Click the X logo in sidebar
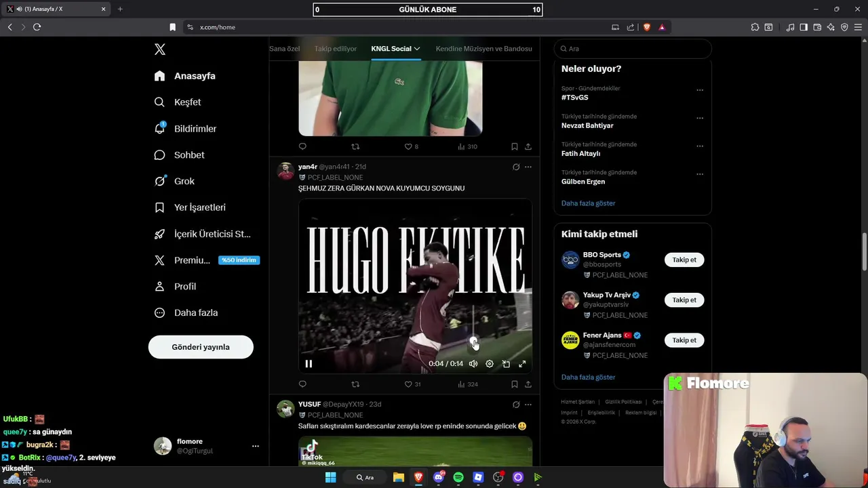Viewport: 868px width, 488px height. [x=160, y=49]
